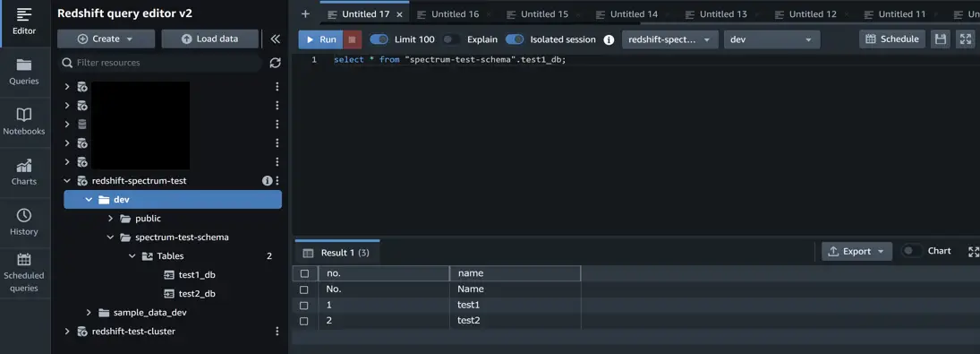Viewport: 980px width, 354px height.
Task: Open the Export dropdown
Action: tap(856, 252)
